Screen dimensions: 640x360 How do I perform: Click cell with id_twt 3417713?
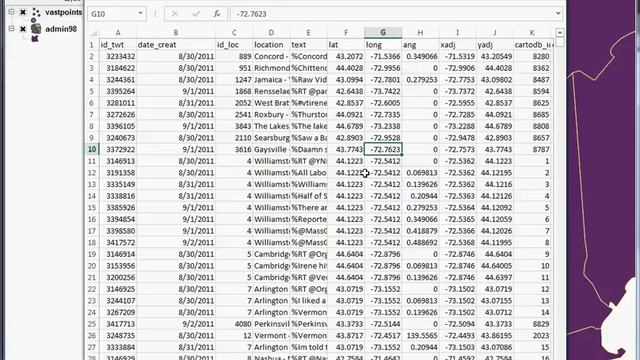pyautogui.click(x=118, y=324)
